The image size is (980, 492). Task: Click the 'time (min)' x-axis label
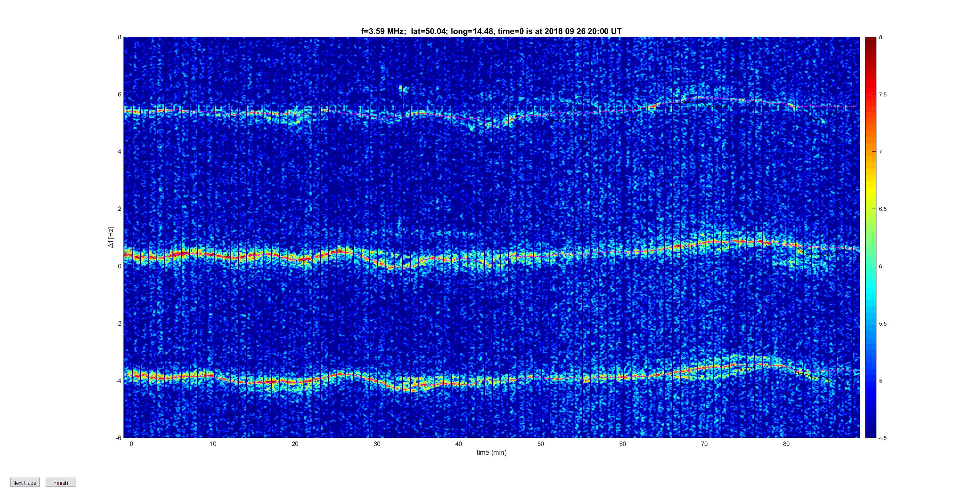tap(492, 452)
